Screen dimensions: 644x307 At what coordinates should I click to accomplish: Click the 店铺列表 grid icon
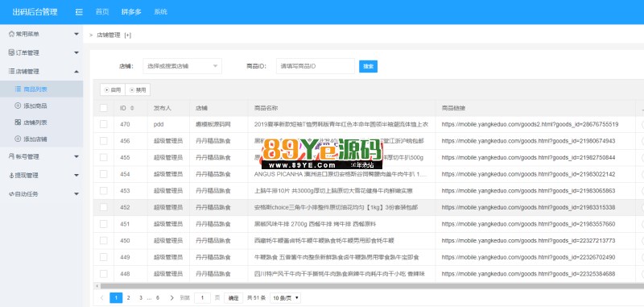click(x=18, y=122)
